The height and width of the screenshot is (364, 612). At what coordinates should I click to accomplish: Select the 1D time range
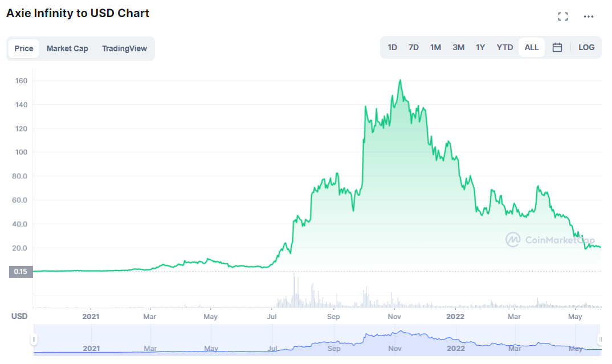(392, 48)
